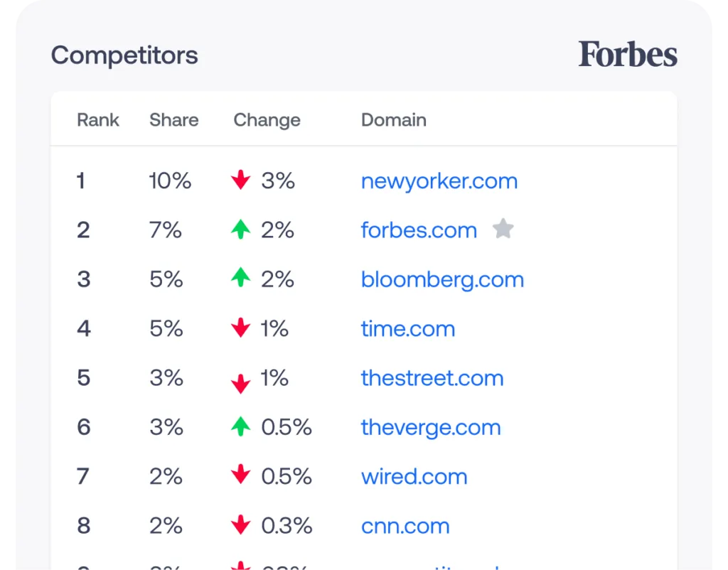Image resolution: width=728 pixels, height=570 pixels.
Task: Click the red down arrow for cnn.com
Action: point(242,526)
